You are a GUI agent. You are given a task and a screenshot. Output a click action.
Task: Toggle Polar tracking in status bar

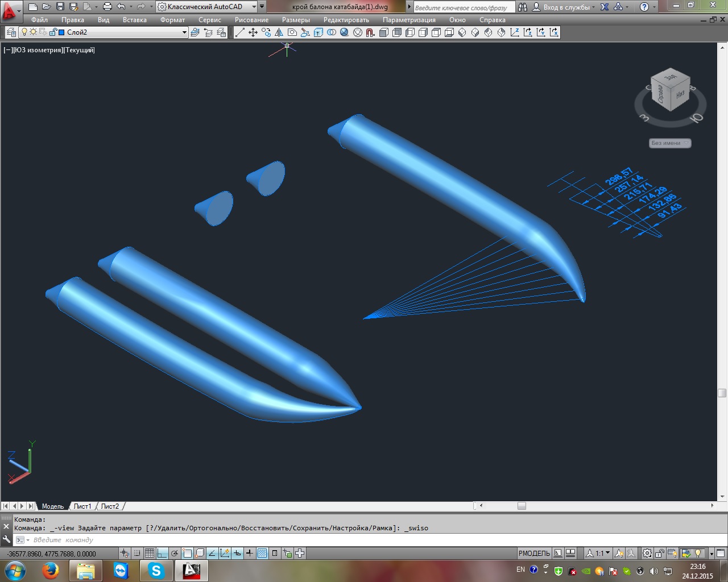175,553
